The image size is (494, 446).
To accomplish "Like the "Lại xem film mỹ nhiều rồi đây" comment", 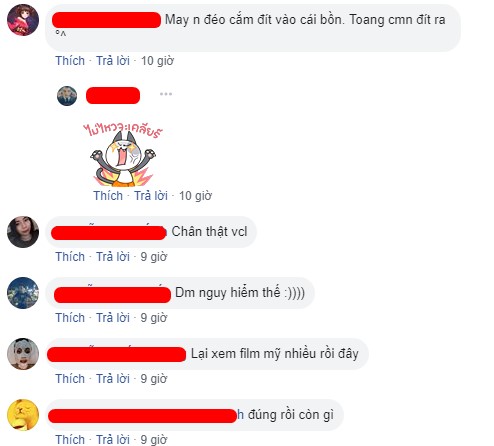I will coord(70,379).
